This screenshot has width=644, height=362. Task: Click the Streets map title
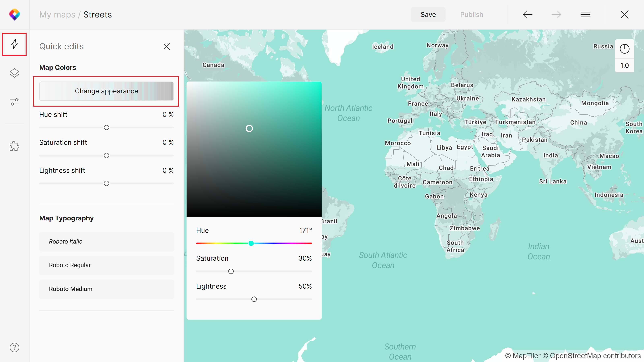97,14
